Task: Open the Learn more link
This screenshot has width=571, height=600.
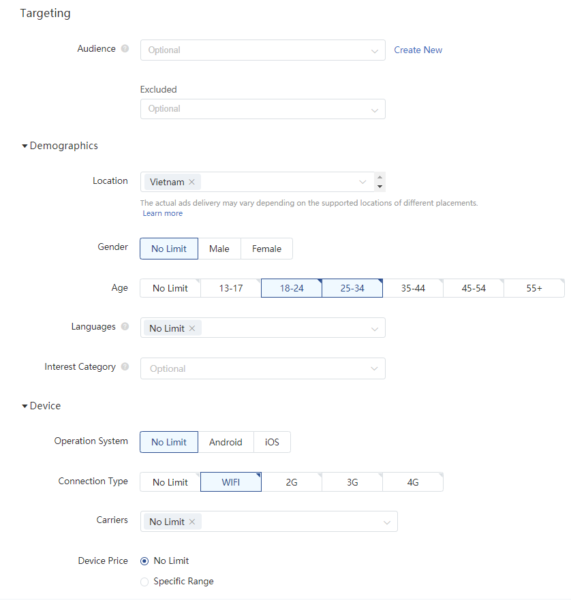Action: click(x=163, y=214)
